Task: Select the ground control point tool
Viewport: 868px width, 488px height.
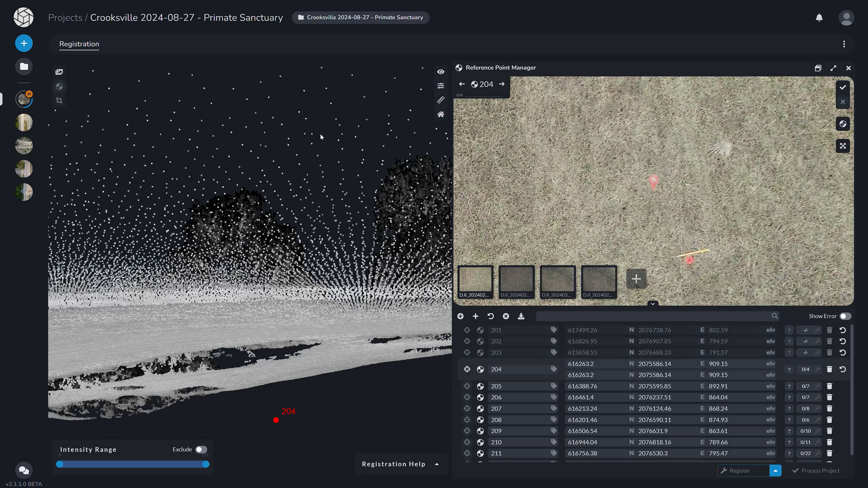Action: (59, 87)
